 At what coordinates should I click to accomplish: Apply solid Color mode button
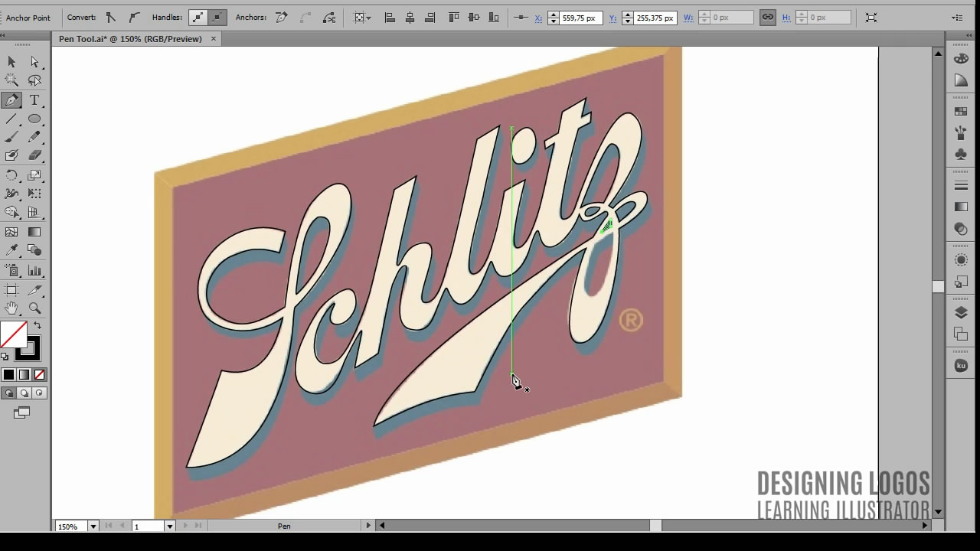[x=8, y=375]
